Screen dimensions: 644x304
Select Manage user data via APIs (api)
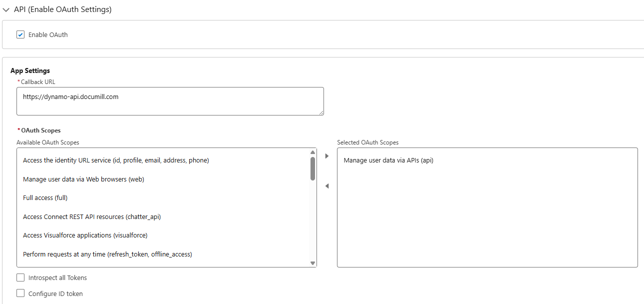(388, 160)
